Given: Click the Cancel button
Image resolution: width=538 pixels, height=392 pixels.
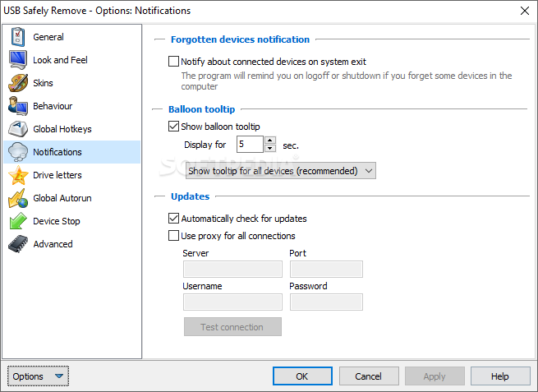Looking at the screenshot, I should click(369, 376).
